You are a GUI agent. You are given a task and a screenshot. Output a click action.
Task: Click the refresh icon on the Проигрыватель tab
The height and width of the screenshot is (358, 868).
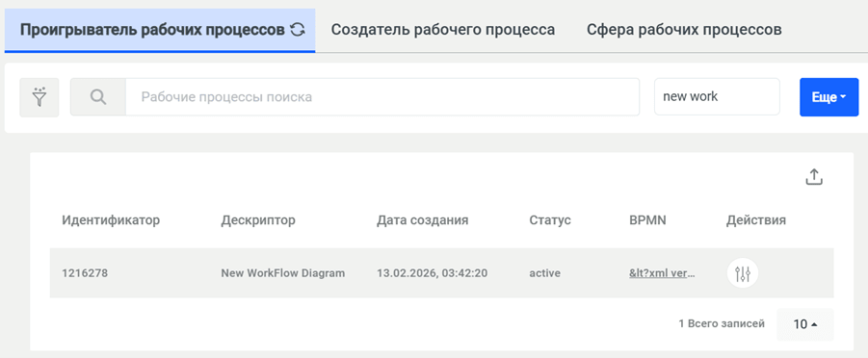coord(298,30)
